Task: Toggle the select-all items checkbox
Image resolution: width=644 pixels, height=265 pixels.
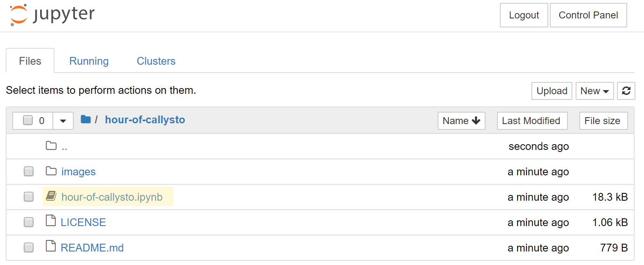Action: coord(28,120)
